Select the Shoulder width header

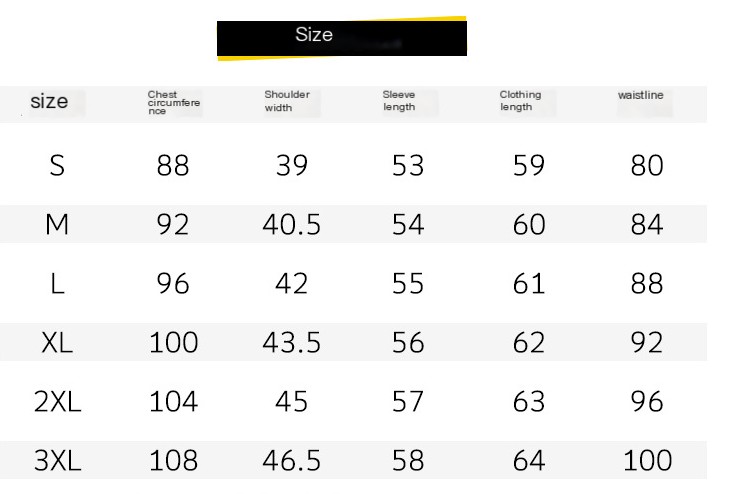[x=287, y=101]
